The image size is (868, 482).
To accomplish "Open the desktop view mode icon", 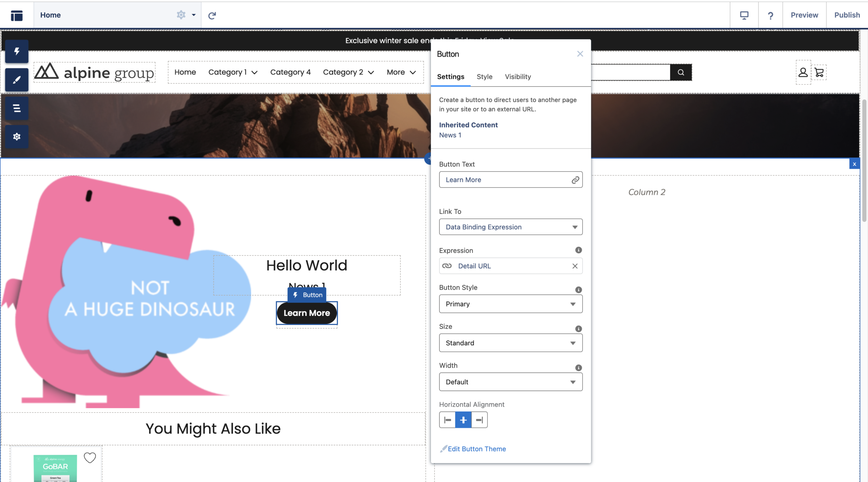I will coord(744,15).
